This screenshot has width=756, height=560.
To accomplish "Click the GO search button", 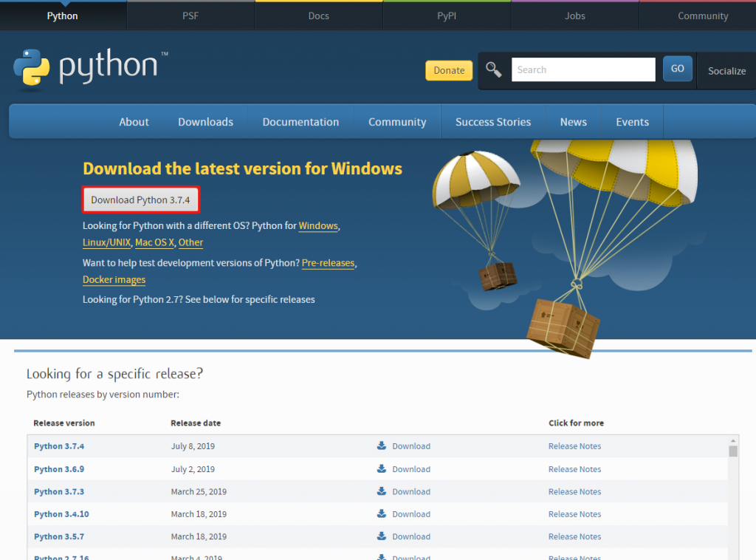I will (678, 69).
